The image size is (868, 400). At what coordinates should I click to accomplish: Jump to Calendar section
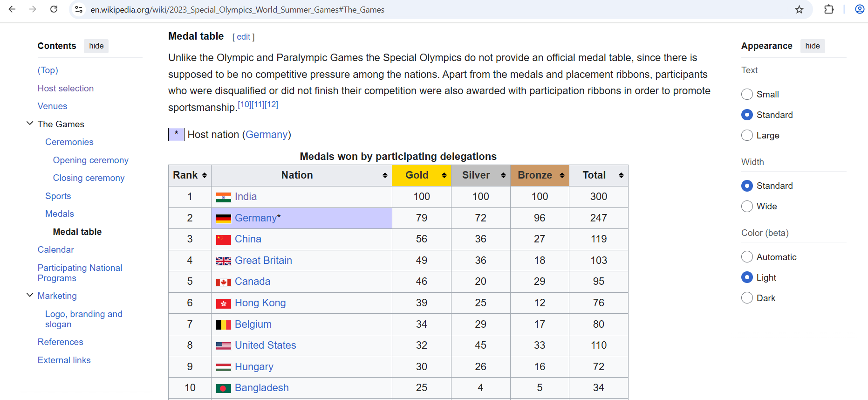coord(56,249)
